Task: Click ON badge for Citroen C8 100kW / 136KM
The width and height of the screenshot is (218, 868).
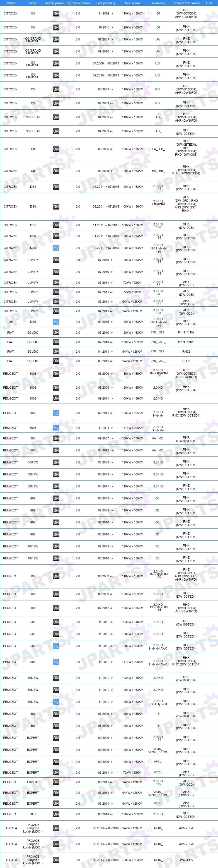Action: [x=56, y=149]
